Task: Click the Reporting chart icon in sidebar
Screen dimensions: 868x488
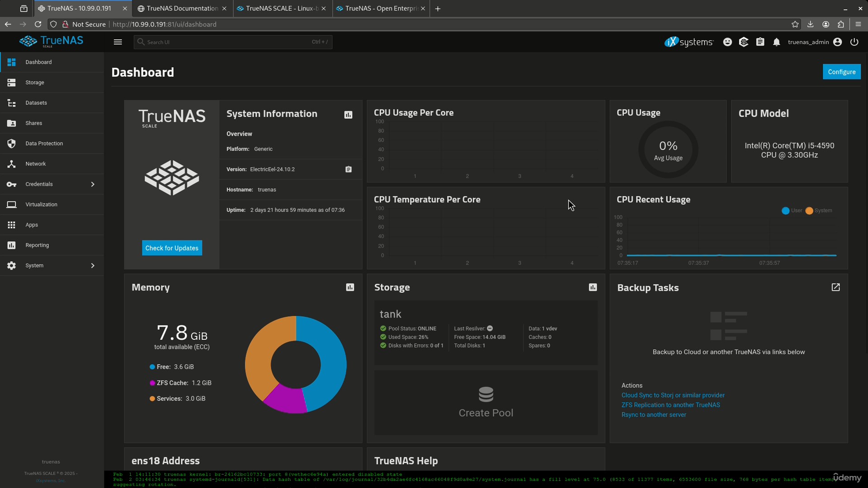Action: coord(12,245)
